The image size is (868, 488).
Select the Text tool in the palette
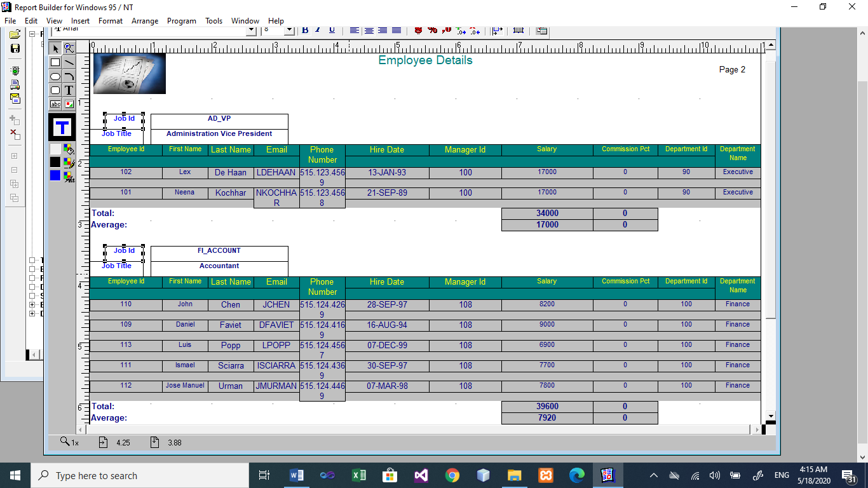click(x=68, y=90)
